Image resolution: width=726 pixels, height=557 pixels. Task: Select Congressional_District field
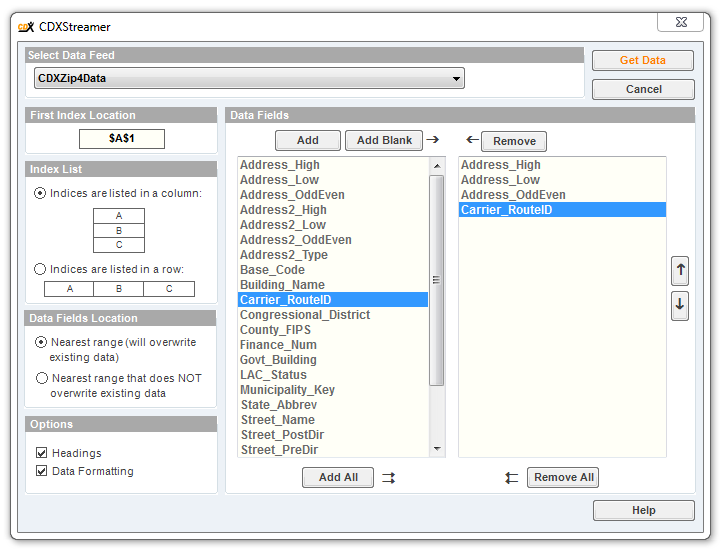[x=333, y=315]
